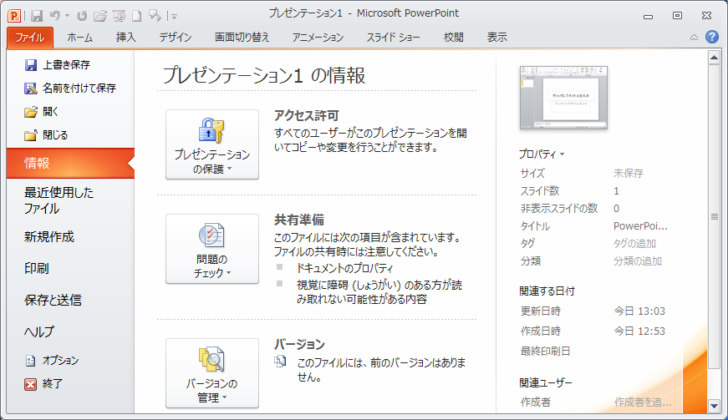Open the ヘルプ page

pos(39,332)
